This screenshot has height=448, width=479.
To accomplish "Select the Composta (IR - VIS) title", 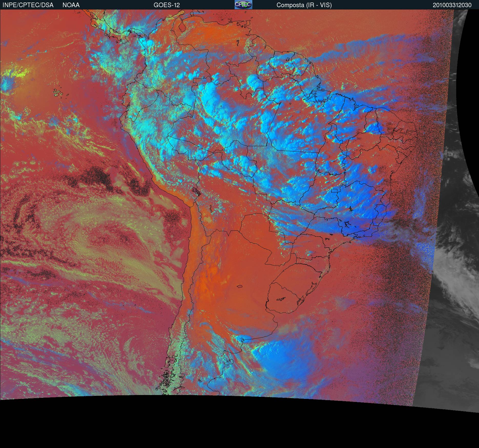I will [304, 5].
